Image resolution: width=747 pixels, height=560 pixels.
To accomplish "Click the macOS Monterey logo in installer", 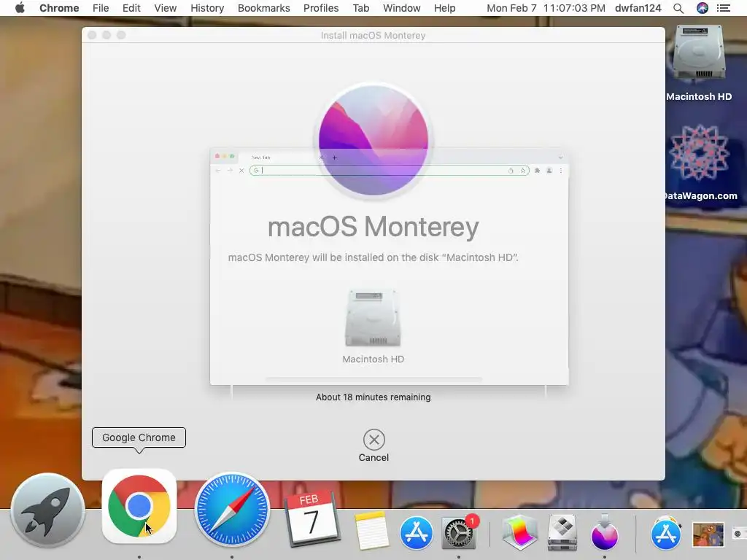I will (x=373, y=141).
